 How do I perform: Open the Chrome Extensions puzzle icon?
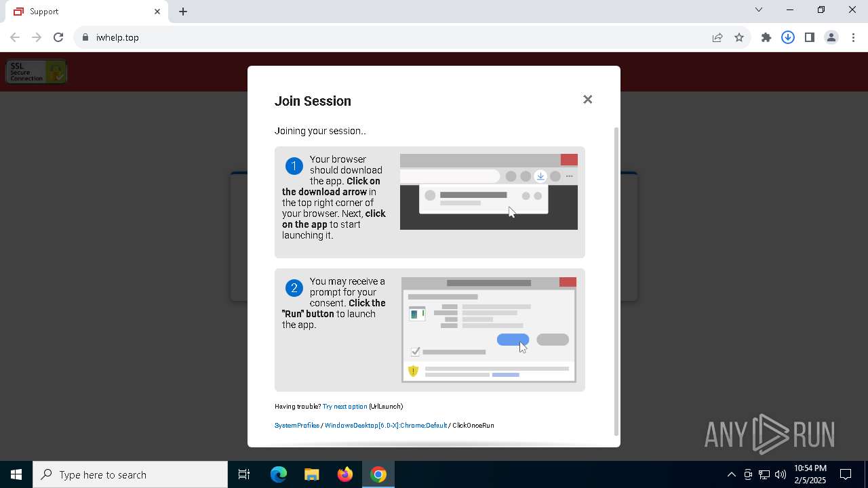(766, 37)
